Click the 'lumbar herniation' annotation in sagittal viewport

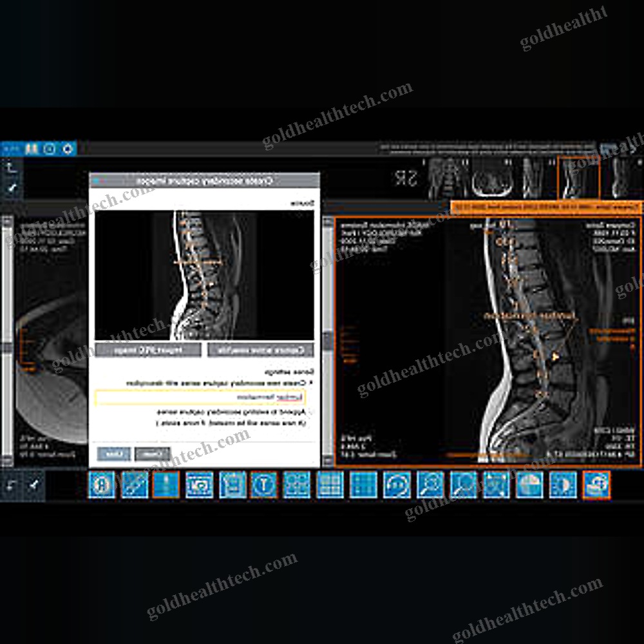click(530, 316)
